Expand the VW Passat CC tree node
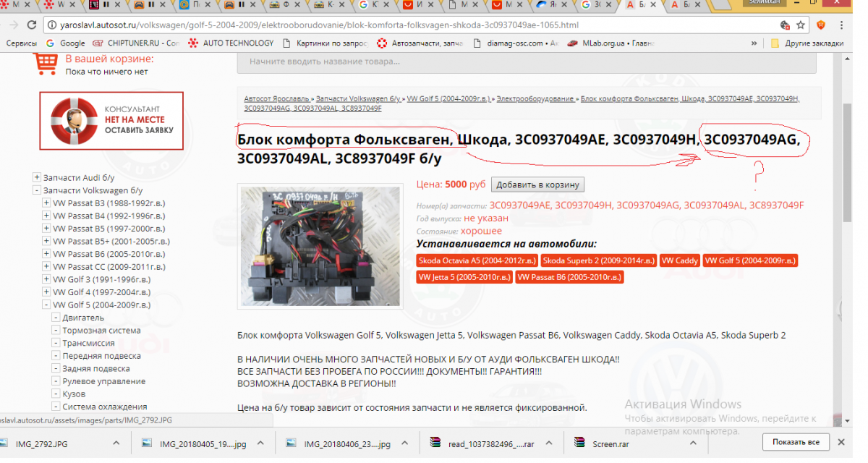 pos(46,267)
